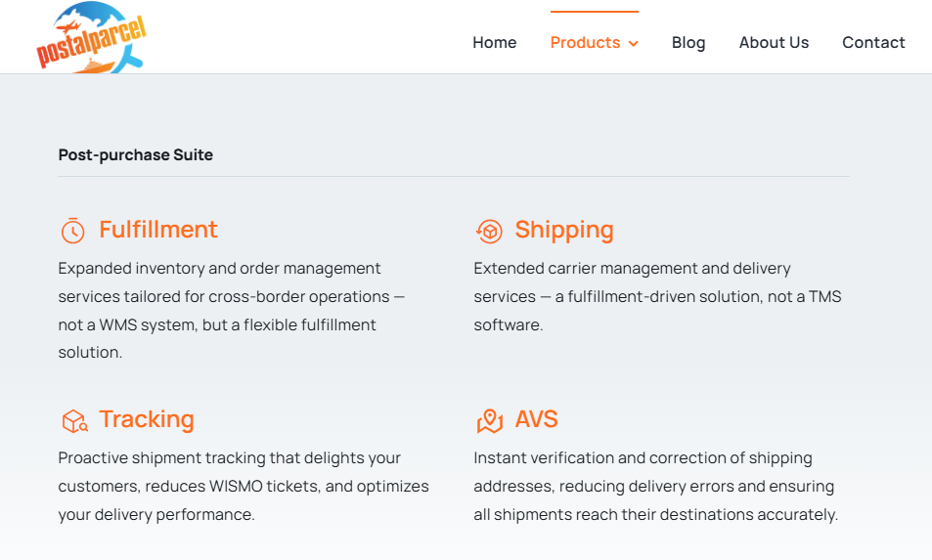Open the About Us page
932x560 pixels.
coord(774,43)
